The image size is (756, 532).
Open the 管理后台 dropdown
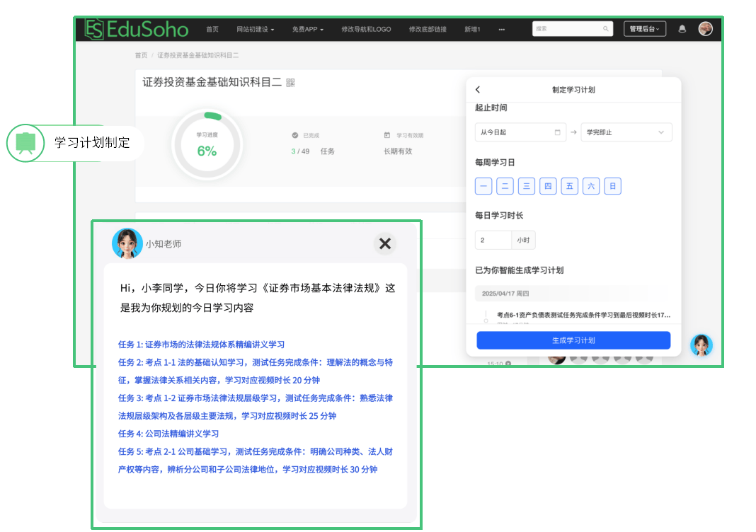pos(644,29)
